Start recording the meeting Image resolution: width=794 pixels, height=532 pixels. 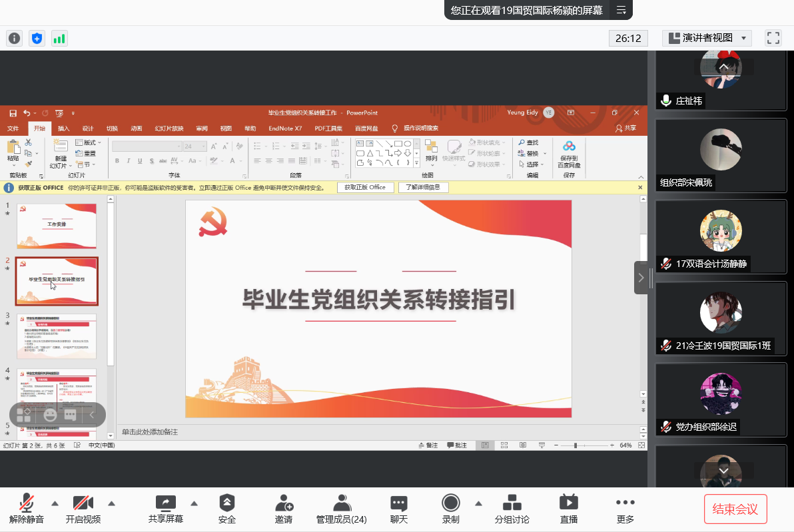450,509
